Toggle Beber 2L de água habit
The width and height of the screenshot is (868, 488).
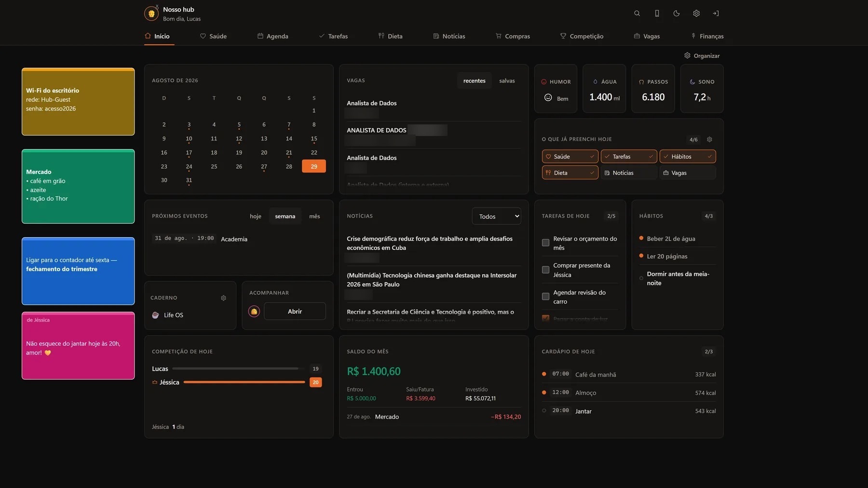[641, 238]
